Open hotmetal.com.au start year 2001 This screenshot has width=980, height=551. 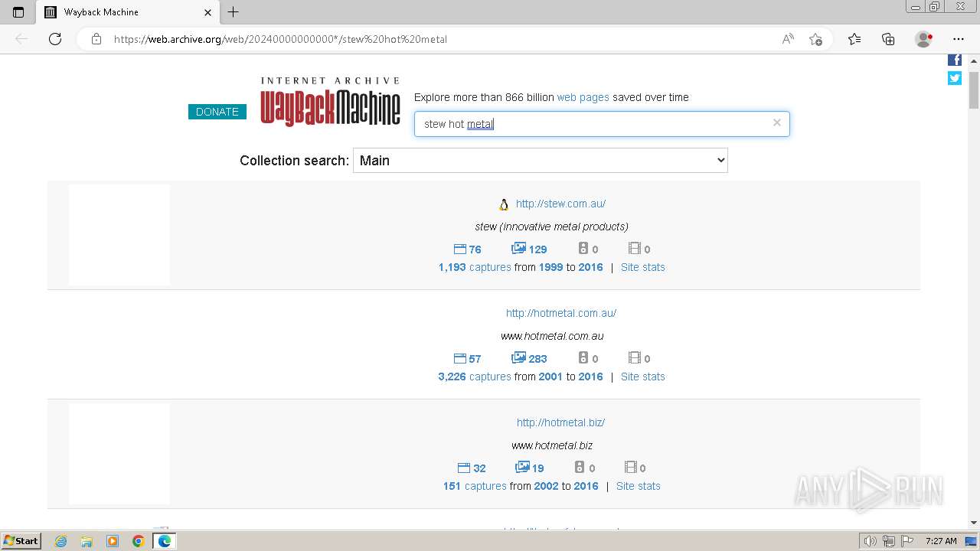(x=550, y=377)
